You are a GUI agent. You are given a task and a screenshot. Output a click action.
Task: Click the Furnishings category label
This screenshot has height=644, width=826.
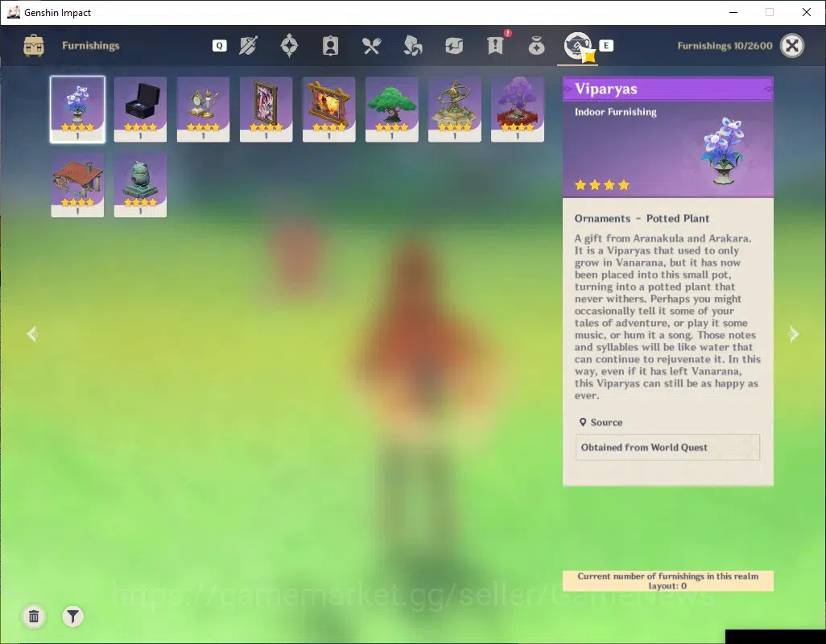pyautogui.click(x=91, y=46)
